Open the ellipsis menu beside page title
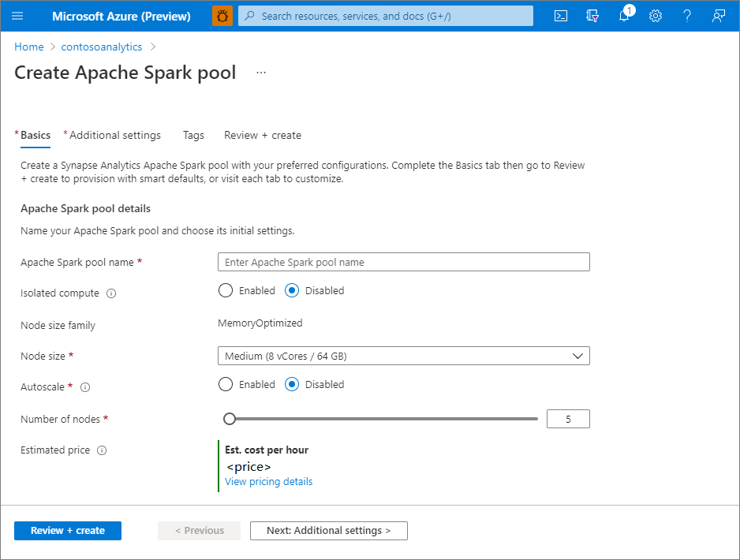Screen dimensions: 740x560 (261, 73)
